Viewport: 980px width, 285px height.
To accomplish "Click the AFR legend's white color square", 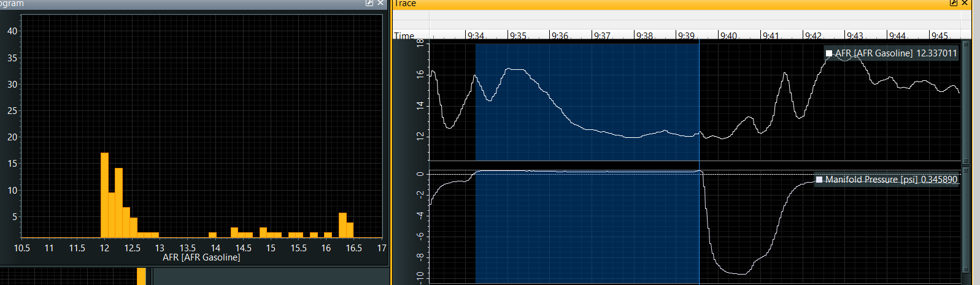I will [x=829, y=53].
